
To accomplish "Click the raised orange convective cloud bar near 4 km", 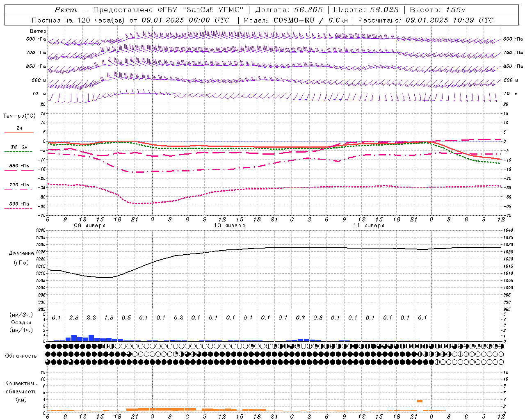I will (420, 401).
